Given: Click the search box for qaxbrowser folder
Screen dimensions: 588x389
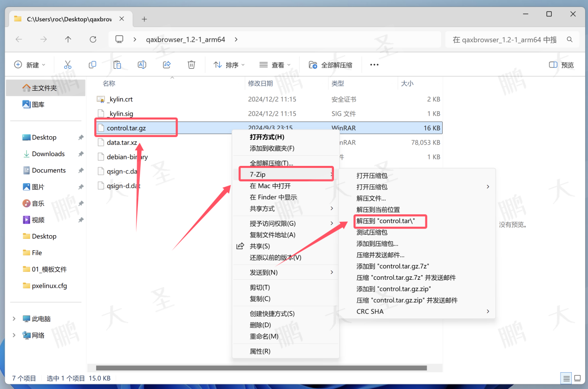Looking at the screenshot, I should tap(506, 40).
